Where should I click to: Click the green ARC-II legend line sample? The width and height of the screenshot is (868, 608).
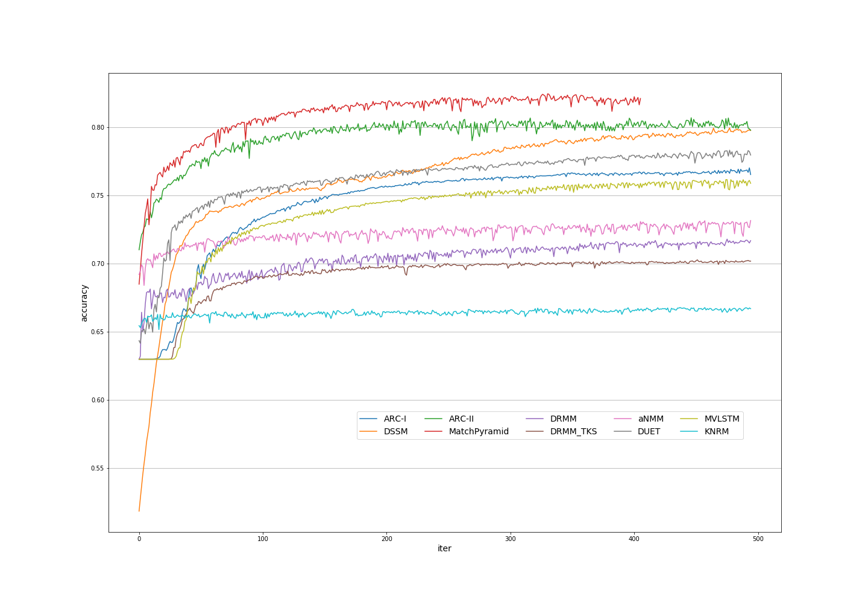click(433, 419)
